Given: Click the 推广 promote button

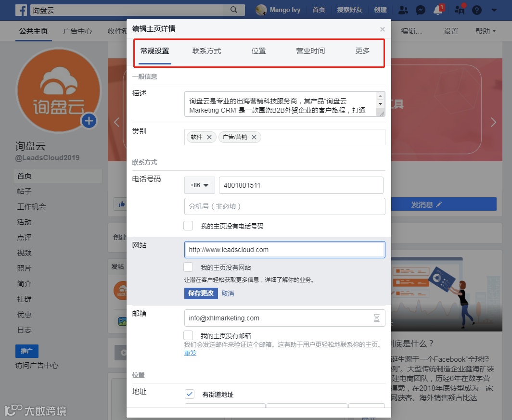Looking at the screenshot, I should 27,351.
